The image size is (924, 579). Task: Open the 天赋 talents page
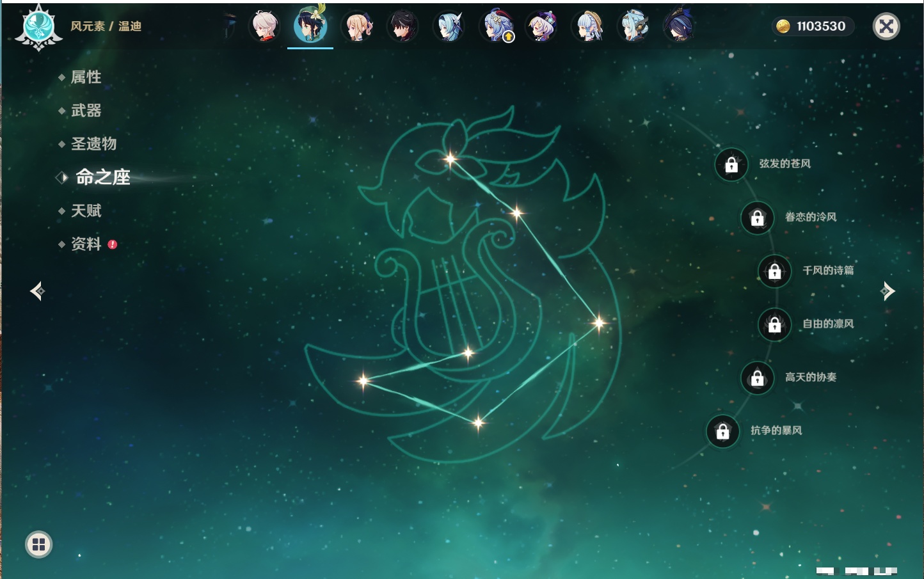[x=86, y=210]
